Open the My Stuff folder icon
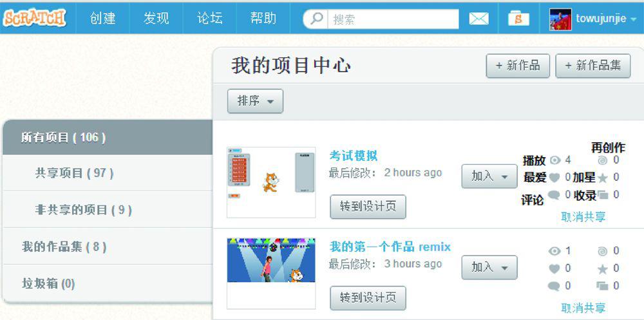The image size is (644, 320). click(x=518, y=19)
